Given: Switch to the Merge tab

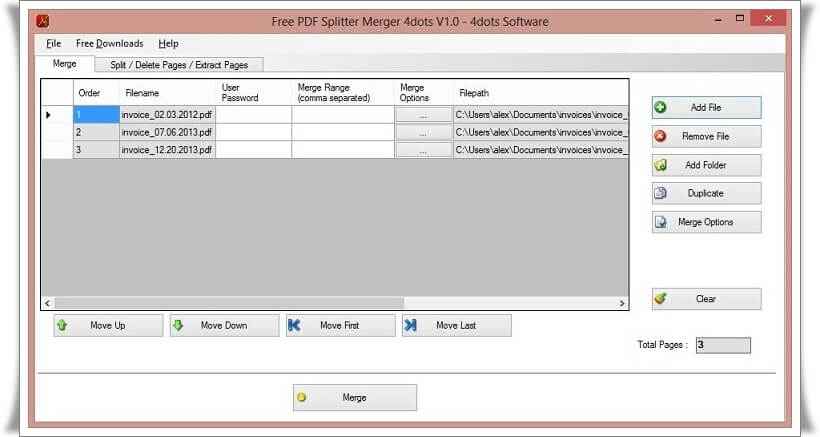Looking at the screenshot, I should (65, 63).
